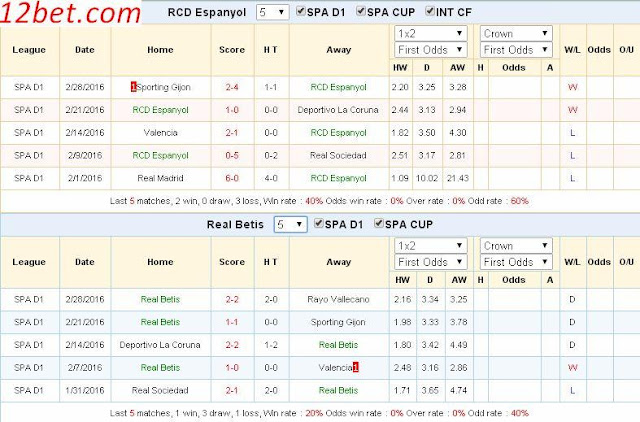The width and height of the screenshot is (640, 422).
Task: Click half-time score 1-2 in Deportivo row
Action: (x=271, y=345)
